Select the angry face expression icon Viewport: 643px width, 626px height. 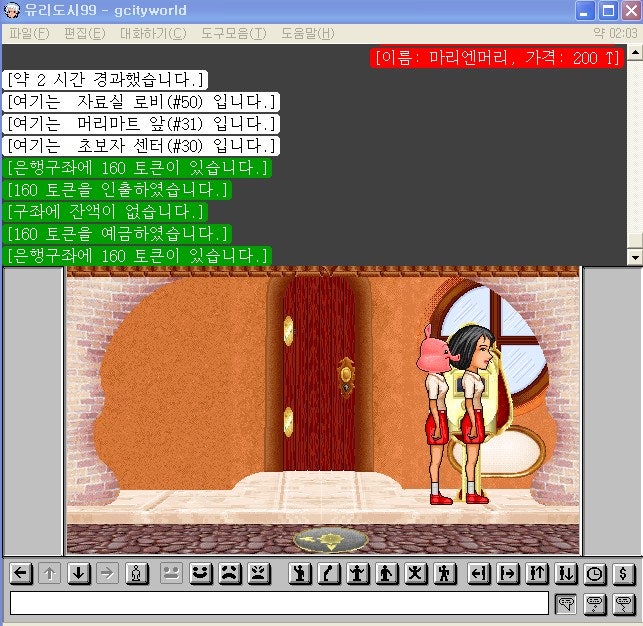pyautogui.click(x=258, y=574)
